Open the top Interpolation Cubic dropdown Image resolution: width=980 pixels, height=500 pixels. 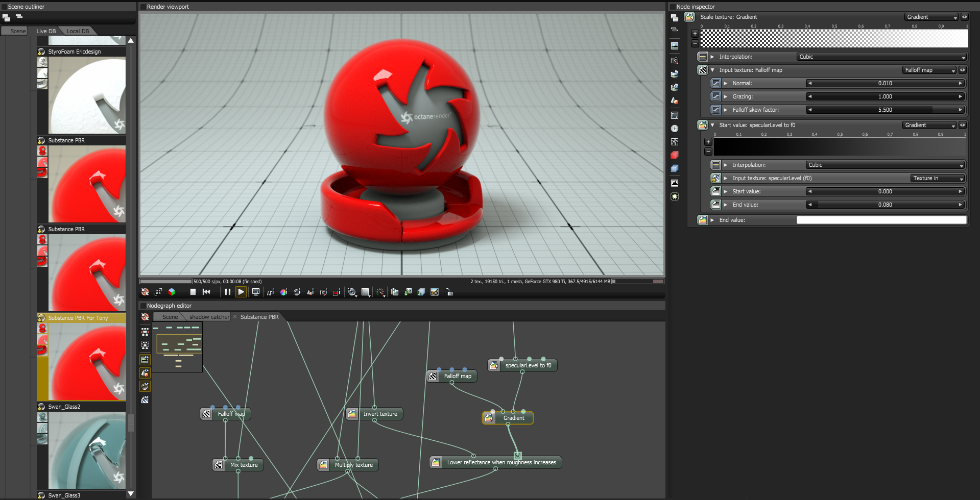pos(882,57)
